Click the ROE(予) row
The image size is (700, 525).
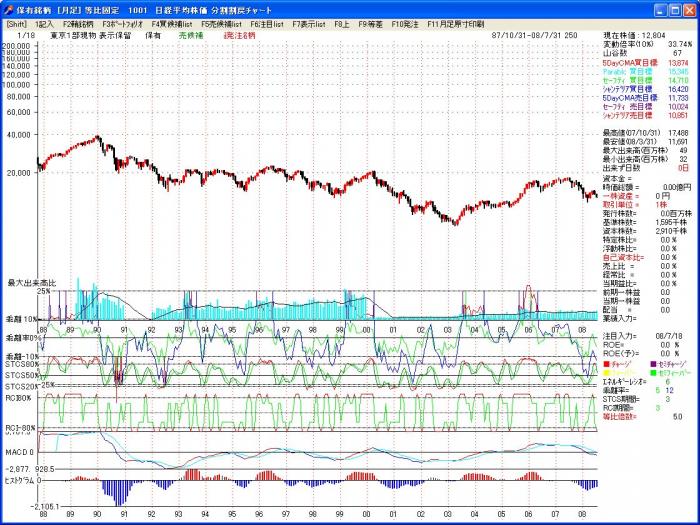[641, 354]
